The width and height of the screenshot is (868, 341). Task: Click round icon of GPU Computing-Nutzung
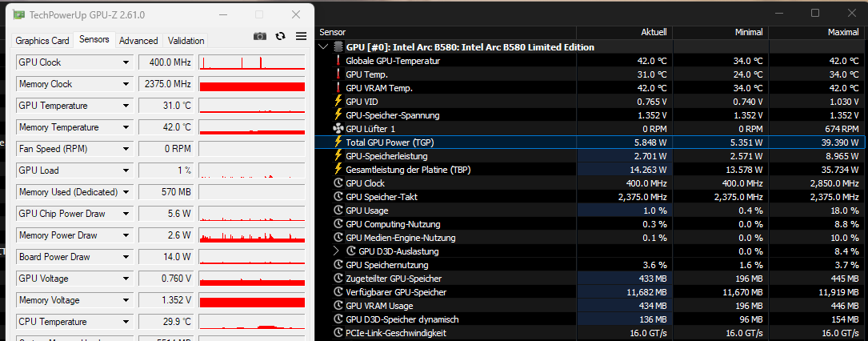(x=338, y=224)
